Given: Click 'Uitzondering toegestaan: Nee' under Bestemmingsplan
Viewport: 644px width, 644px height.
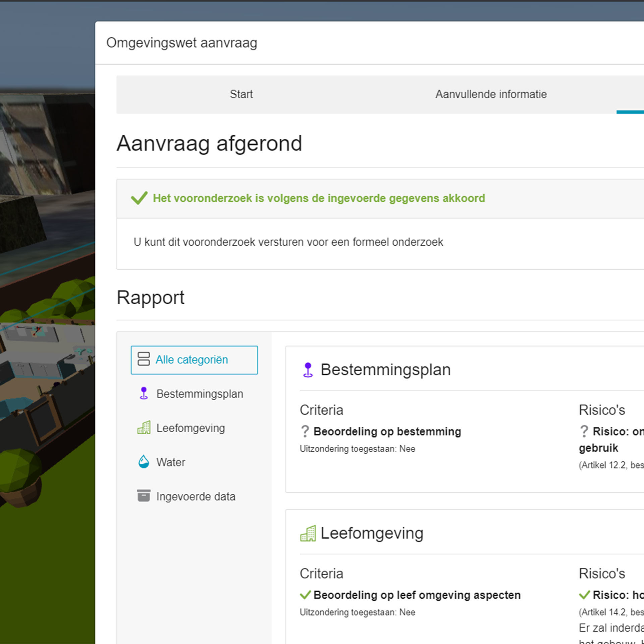Looking at the screenshot, I should (x=358, y=449).
